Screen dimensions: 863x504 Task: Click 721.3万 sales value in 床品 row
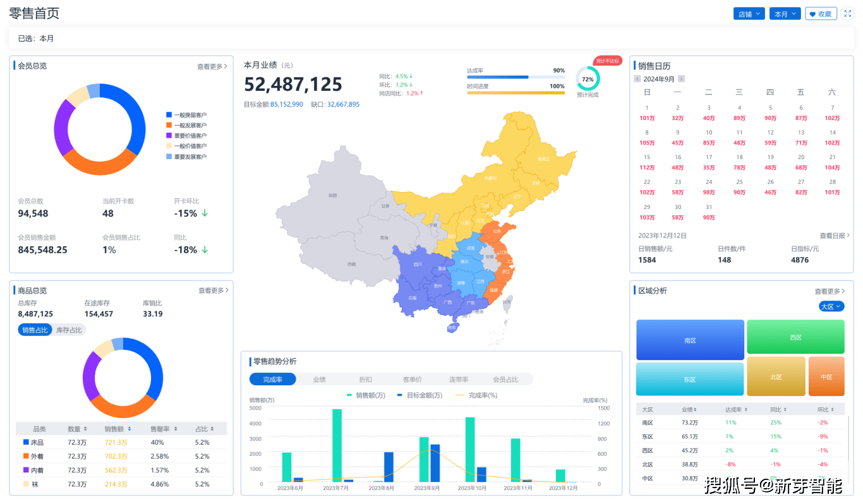click(116, 442)
